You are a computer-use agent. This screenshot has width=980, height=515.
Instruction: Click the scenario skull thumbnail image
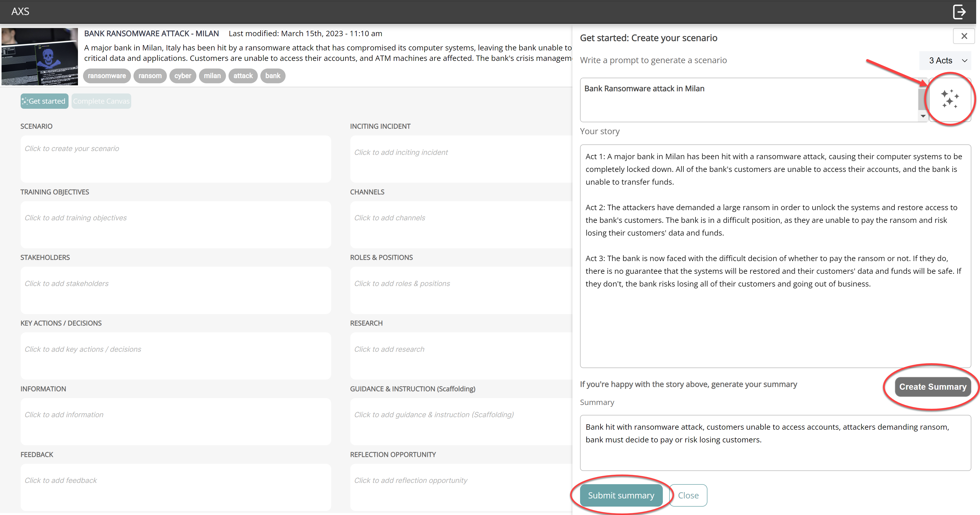coord(39,56)
